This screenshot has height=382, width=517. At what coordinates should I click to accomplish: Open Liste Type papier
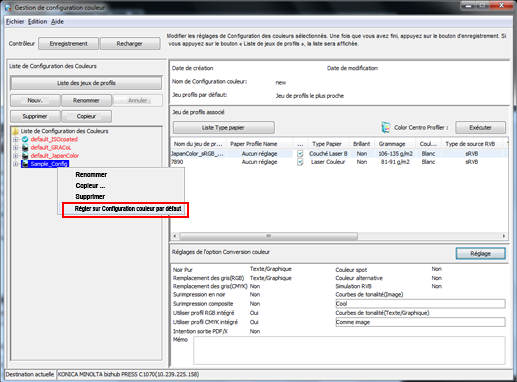(223, 127)
